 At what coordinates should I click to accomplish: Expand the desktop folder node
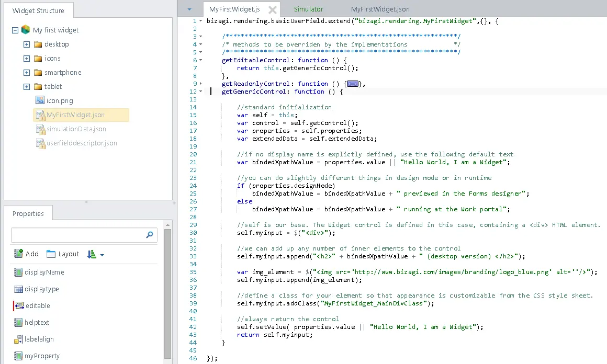coord(27,44)
